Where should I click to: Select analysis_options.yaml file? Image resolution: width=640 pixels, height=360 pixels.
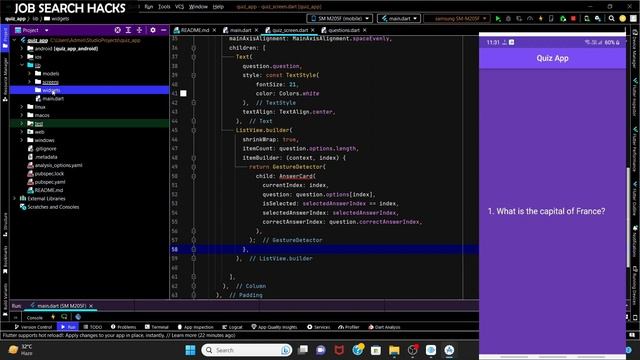click(58, 165)
